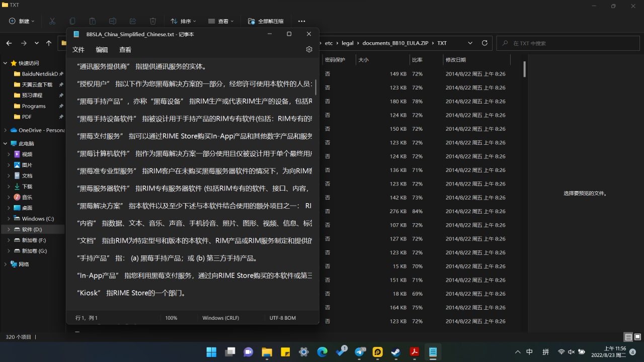Screen dimensions: 644x362
Task: Sort by the 大小 column header
Action: click(382, 59)
